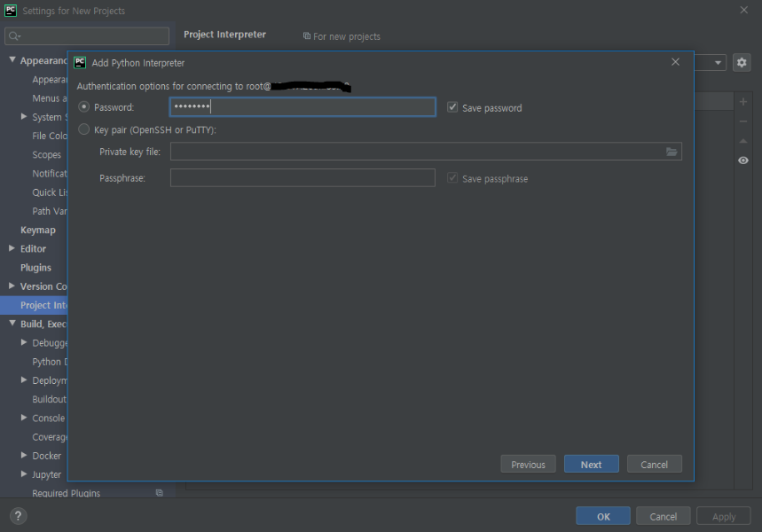
Task: Select the Password radio button
Action: (83, 106)
